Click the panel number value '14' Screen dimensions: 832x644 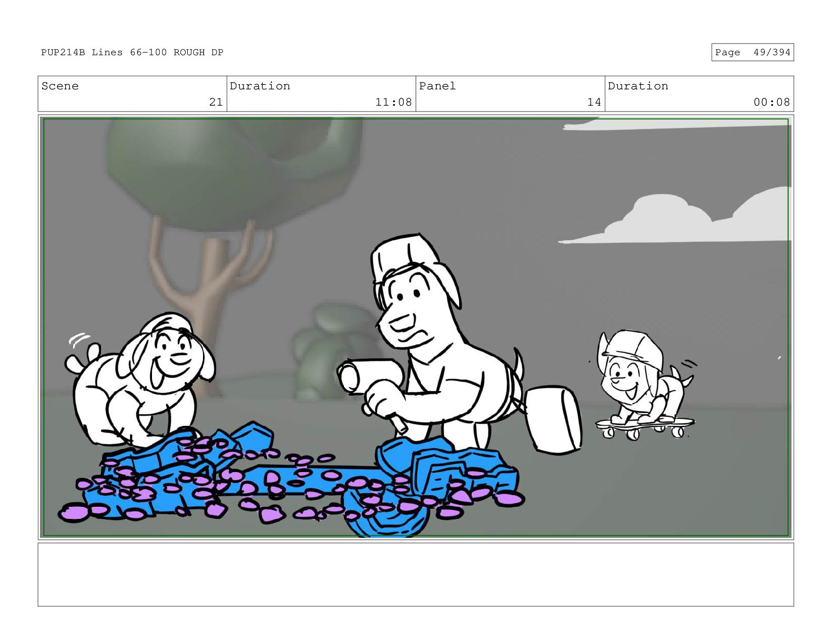pyautogui.click(x=594, y=102)
